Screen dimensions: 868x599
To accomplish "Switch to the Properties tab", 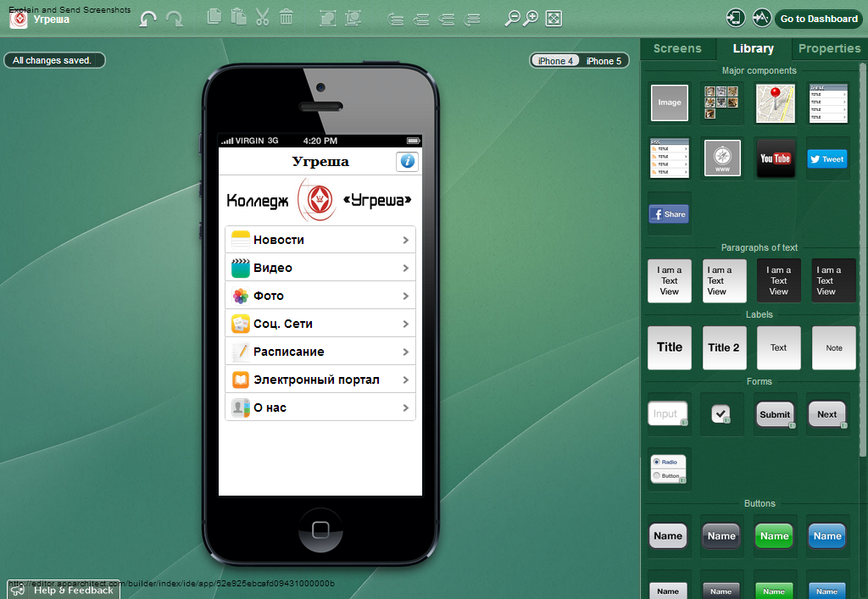I will tap(829, 48).
